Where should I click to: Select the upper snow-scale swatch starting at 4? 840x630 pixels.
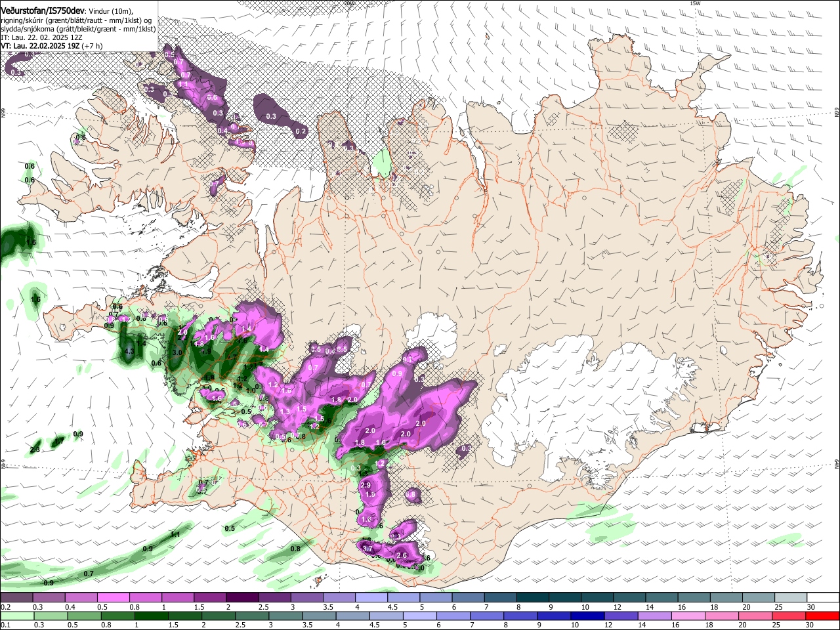pyautogui.click(x=371, y=598)
